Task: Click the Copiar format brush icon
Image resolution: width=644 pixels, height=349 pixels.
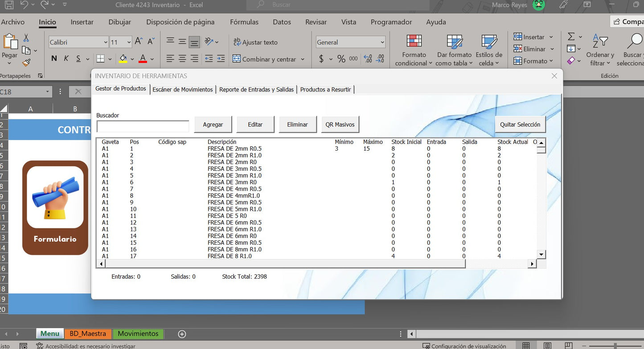Action: [26, 62]
